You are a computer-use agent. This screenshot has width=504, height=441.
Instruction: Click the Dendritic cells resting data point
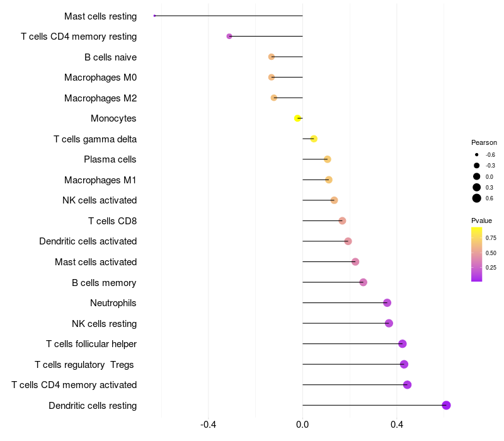[446, 405]
